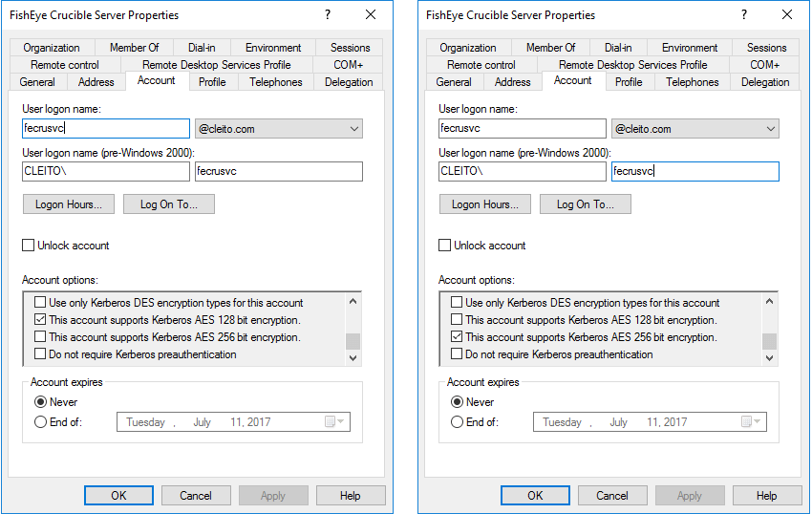Open Telephones tab in right dialog
This screenshot has height=514, width=812.
point(693,82)
